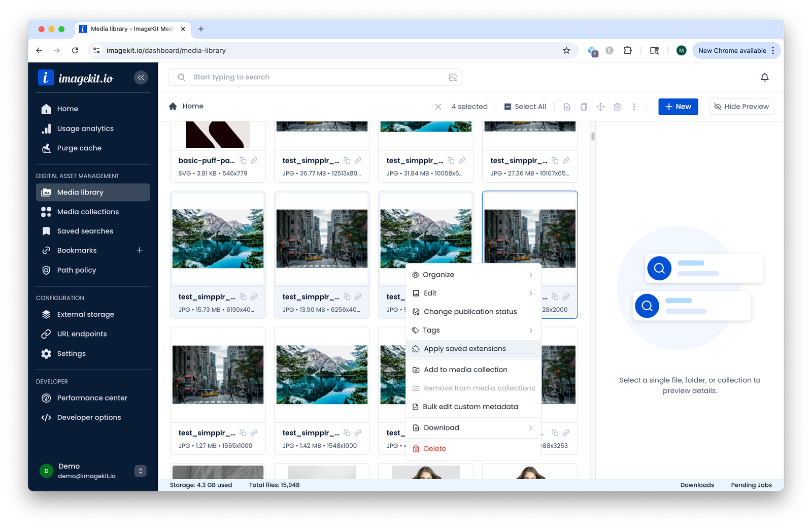Open Developer options
Viewport: 812px width, 528px height.
click(93, 417)
